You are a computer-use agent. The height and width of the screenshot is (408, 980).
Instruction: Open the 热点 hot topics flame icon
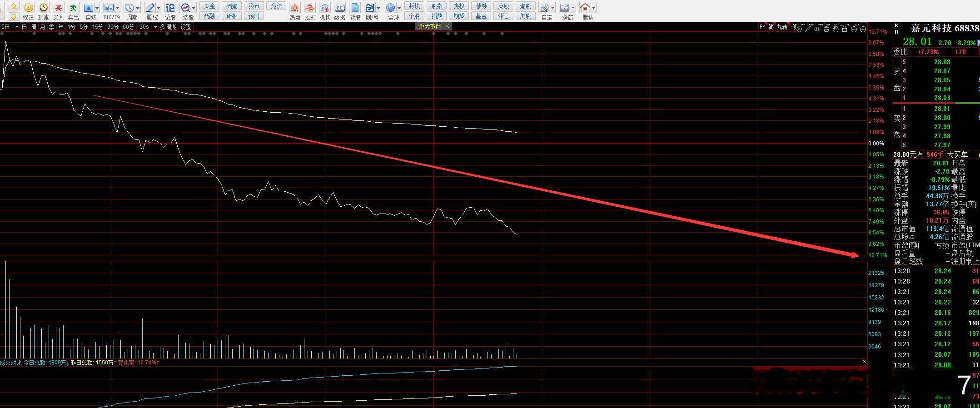(x=294, y=8)
